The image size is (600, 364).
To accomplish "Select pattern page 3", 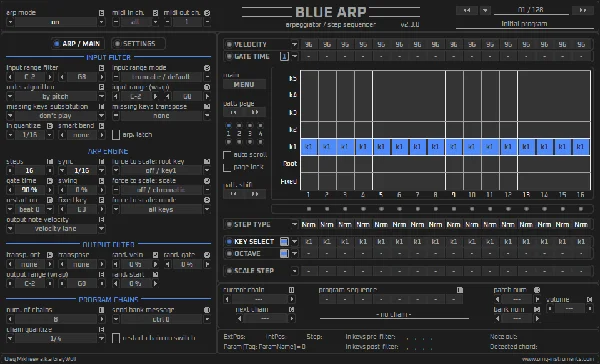I will 250,125.
